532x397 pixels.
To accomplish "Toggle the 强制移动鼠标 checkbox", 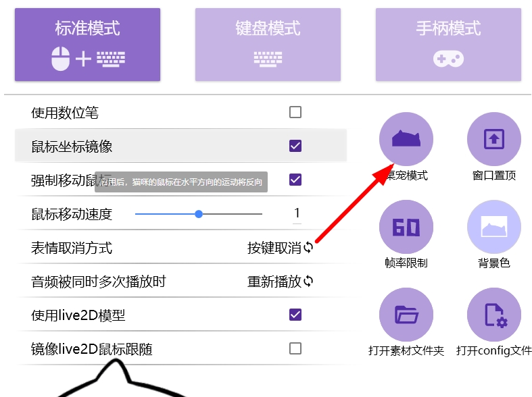I will (x=295, y=180).
